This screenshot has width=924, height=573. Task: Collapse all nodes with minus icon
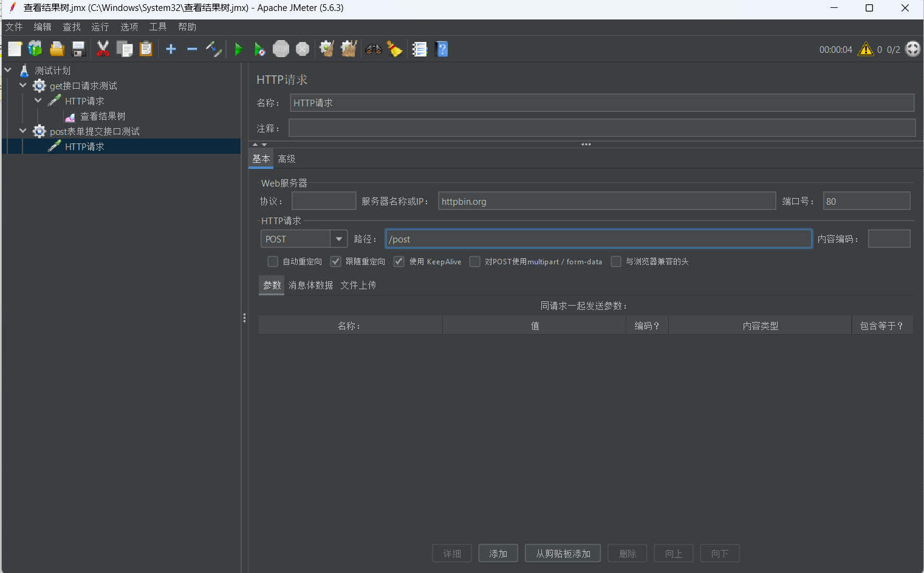(x=192, y=49)
